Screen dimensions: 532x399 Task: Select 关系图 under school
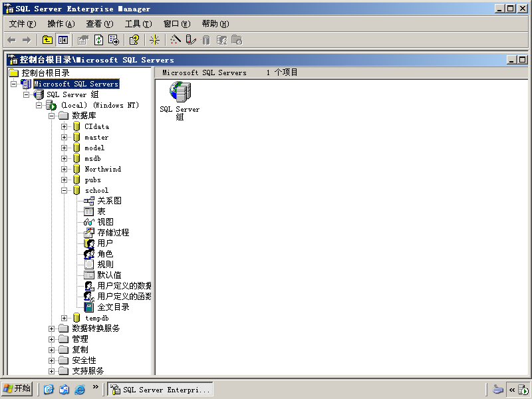click(109, 201)
